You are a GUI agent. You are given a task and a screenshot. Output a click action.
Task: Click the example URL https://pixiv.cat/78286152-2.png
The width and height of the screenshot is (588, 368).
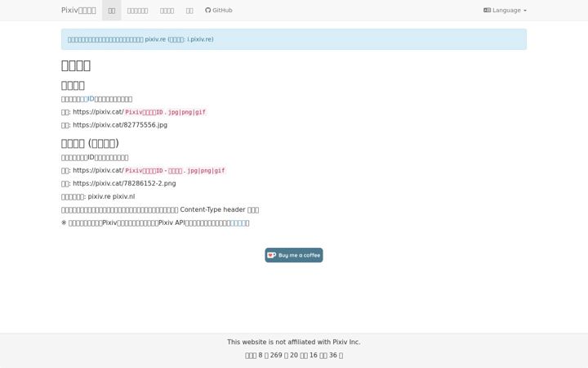coord(124,183)
